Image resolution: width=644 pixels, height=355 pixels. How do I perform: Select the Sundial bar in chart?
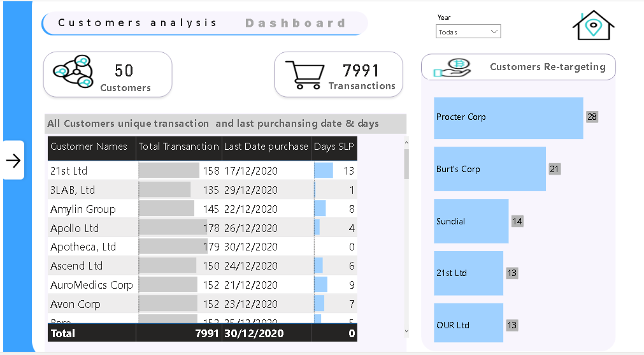pos(471,221)
